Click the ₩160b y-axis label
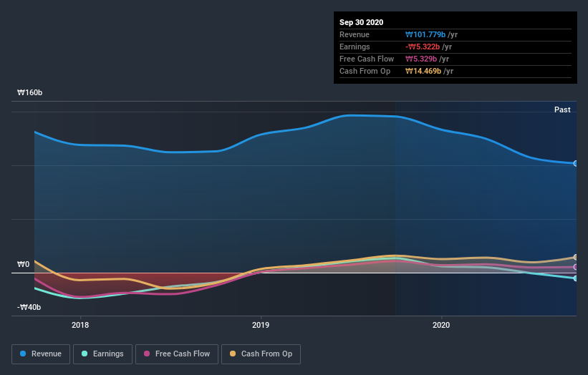The width and height of the screenshot is (588, 375). 29,92
